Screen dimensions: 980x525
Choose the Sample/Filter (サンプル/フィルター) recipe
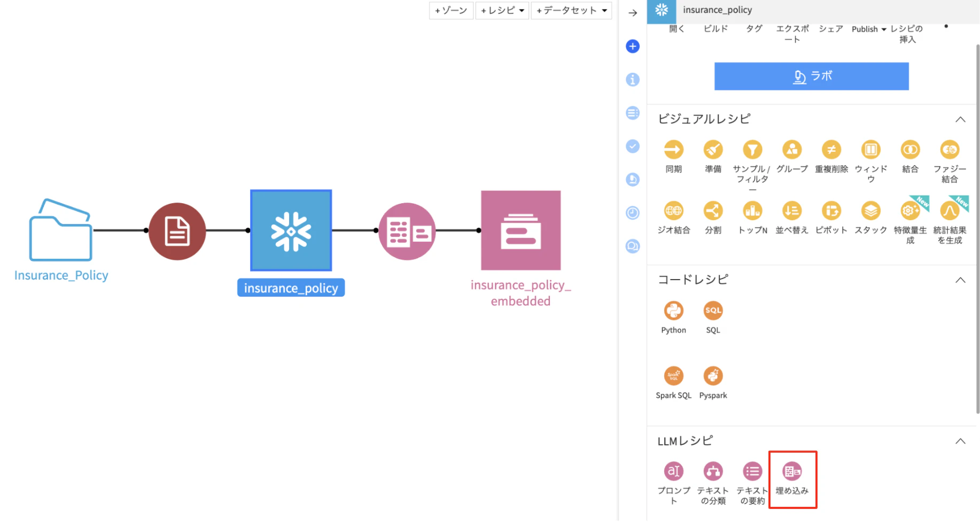pyautogui.click(x=752, y=150)
